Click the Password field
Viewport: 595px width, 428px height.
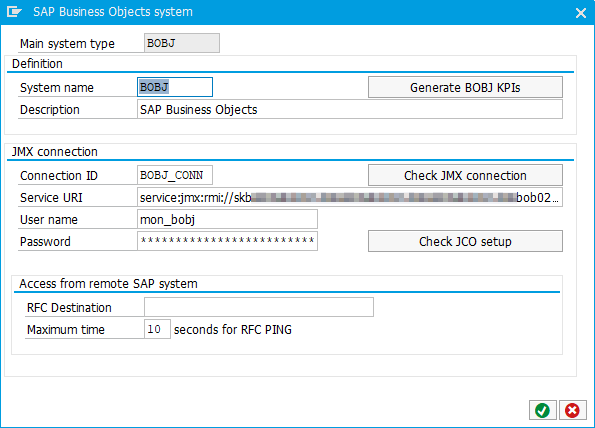(x=227, y=241)
